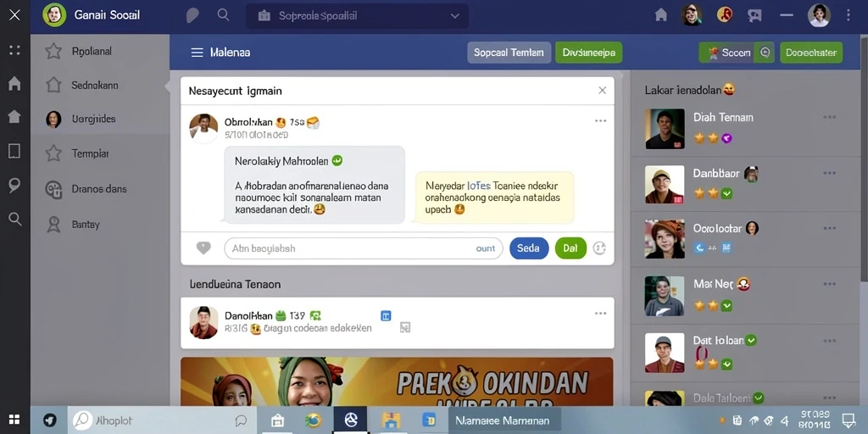
Task: Click the magnifier icon in header
Action: pyautogui.click(x=223, y=15)
